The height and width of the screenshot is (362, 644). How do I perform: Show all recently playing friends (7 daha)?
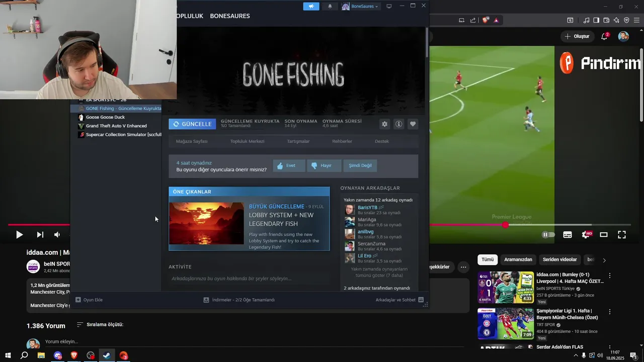point(379,272)
